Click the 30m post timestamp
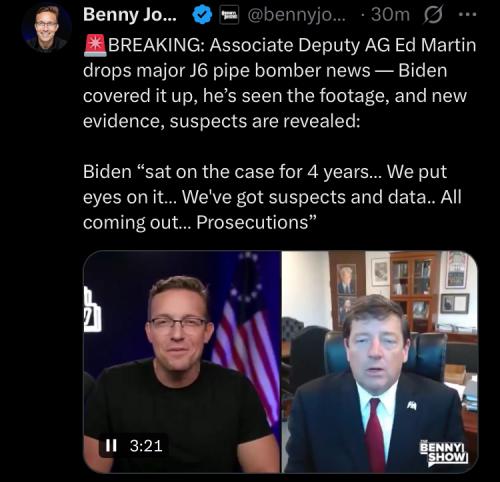500x482 pixels. [390, 15]
